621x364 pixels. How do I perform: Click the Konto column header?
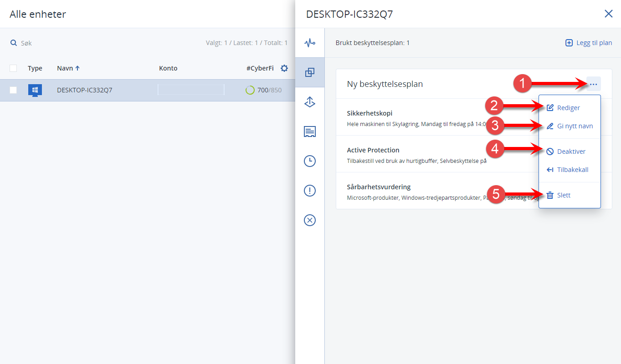(168, 68)
